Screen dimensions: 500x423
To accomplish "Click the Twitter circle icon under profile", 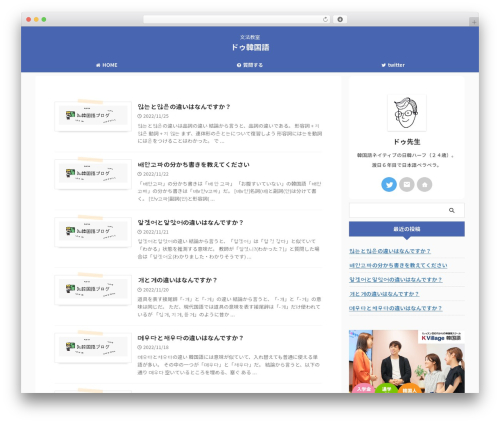I will pos(389,184).
